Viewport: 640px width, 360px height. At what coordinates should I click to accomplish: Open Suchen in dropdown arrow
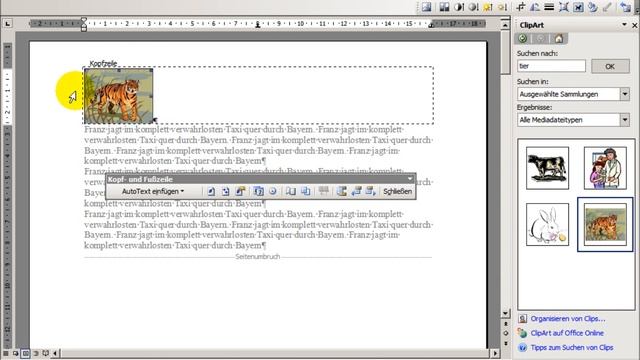[625, 94]
